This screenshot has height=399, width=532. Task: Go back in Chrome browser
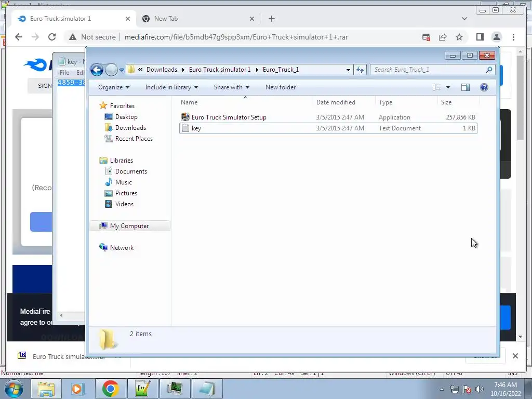19,37
